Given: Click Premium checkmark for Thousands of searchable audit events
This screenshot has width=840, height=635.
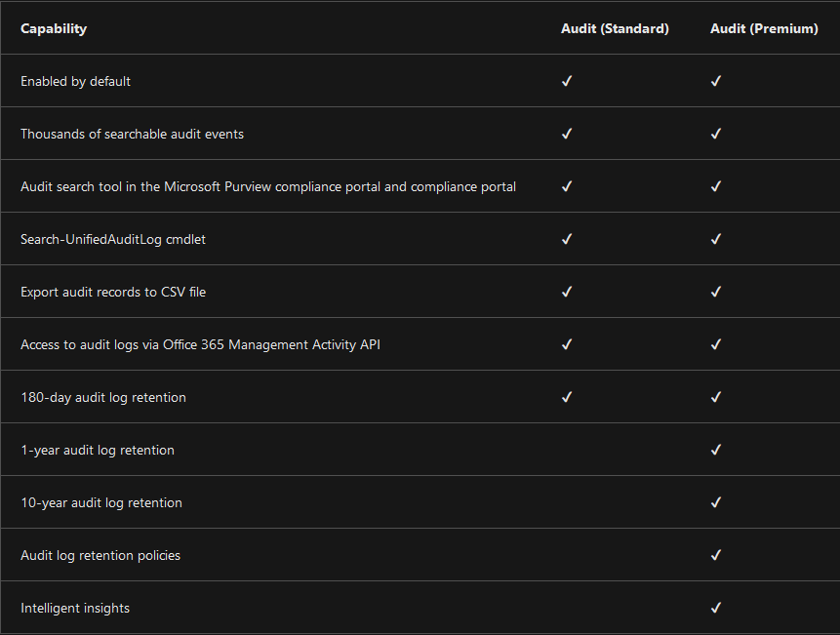Looking at the screenshot, I should (x=716, y=134).
